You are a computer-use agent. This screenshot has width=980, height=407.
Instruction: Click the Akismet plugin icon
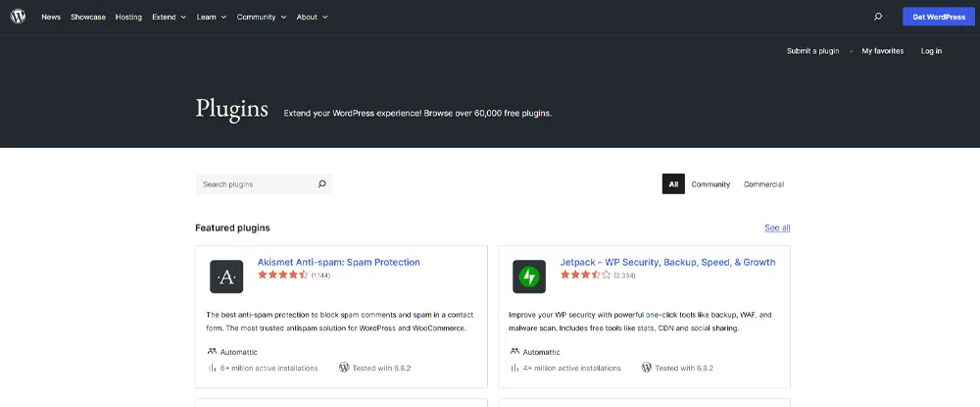click(x=226, y=277)
